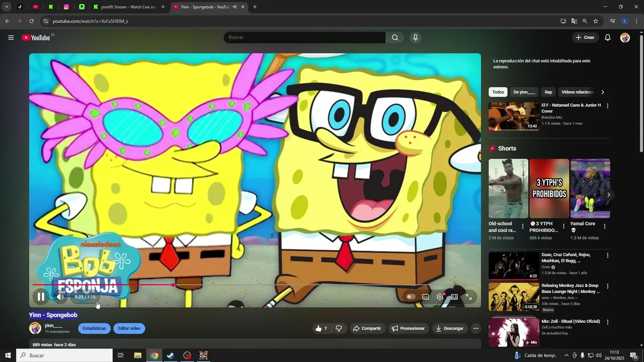Click the Descargar download button

coord(450,328)
